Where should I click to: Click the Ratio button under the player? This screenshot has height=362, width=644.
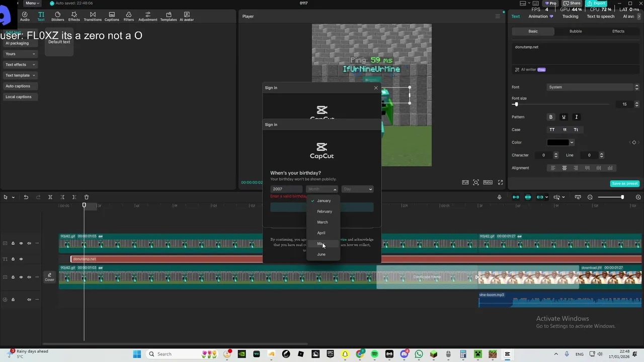(x=488, y=183)
